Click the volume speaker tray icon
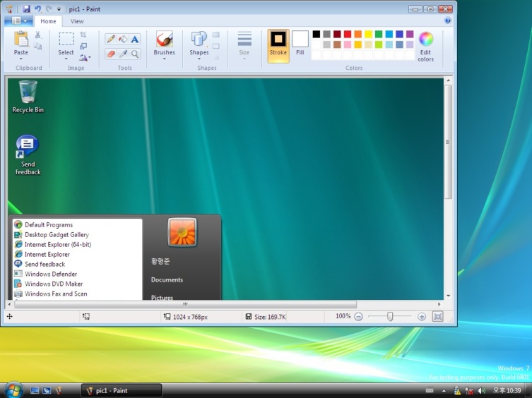 coord(480,391)
